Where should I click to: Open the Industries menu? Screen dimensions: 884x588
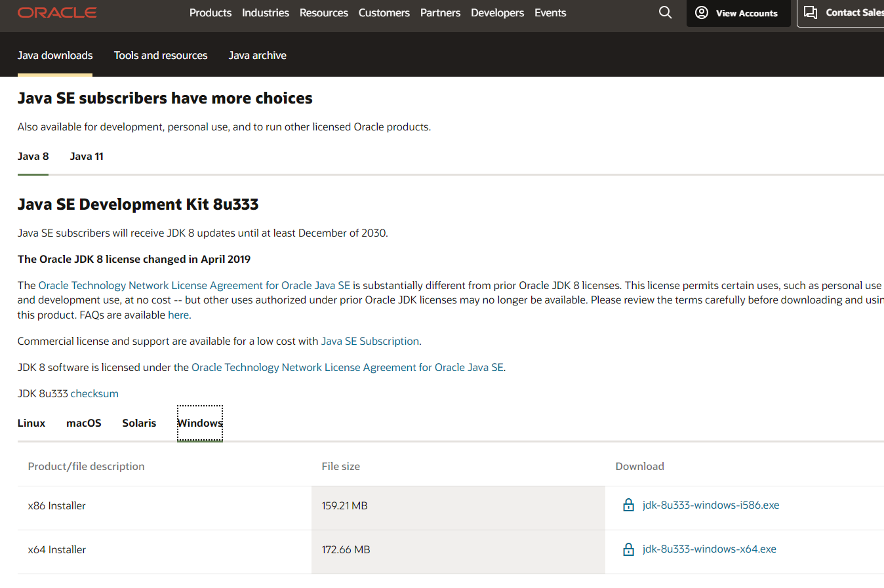pyautogui.click(x=266, y=12)
